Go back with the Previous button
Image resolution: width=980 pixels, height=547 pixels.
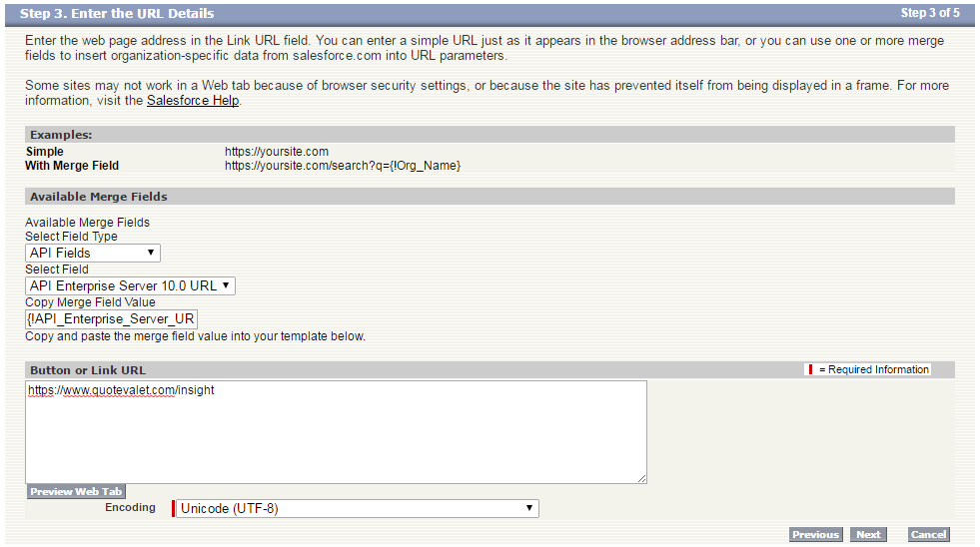click(815, 535)
